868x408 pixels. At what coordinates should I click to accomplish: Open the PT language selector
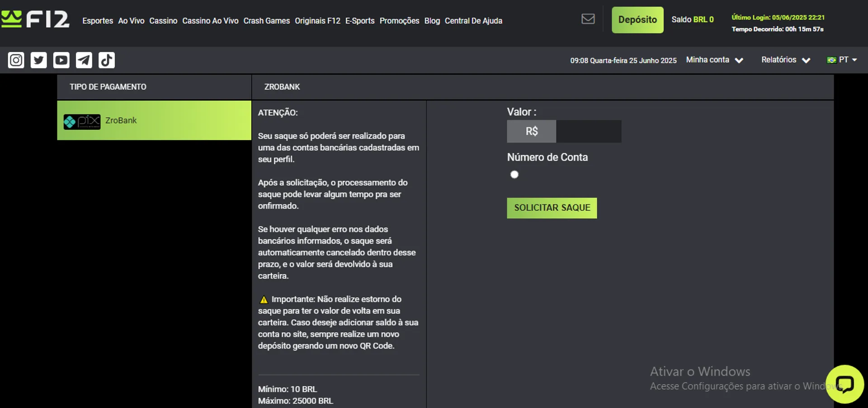click(842, 60)
